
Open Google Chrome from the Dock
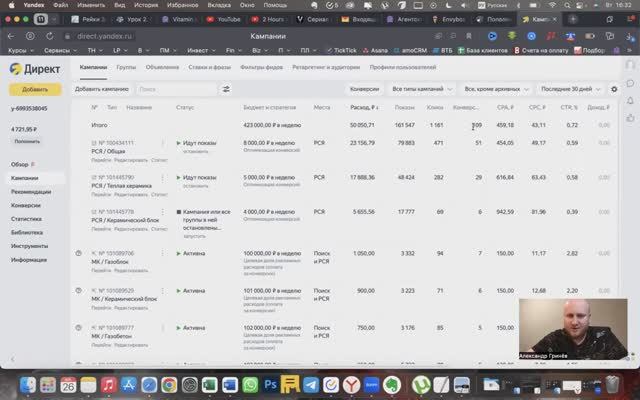click(169, 385)
